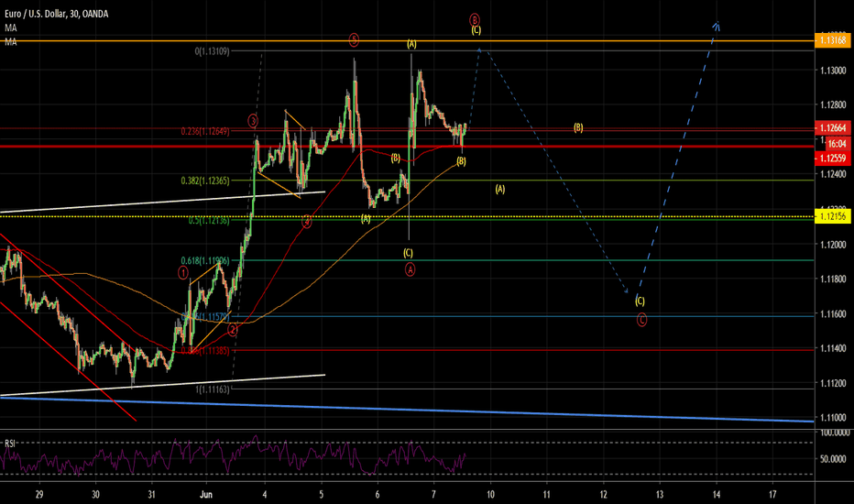
Task: Click the red circled wave 5 label
Action: [x=354, y=39]
